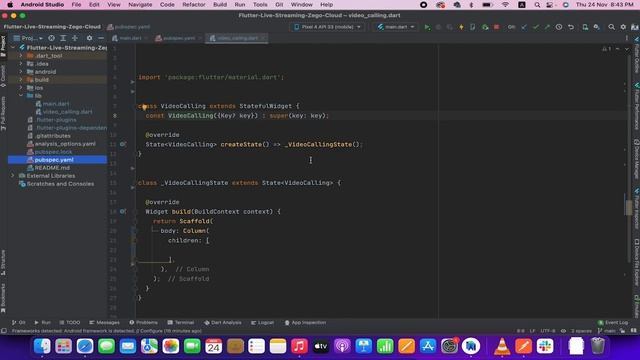Open main.dart run configuration dropdown
This screenshot has width=640, height=360.
(396, 27)
